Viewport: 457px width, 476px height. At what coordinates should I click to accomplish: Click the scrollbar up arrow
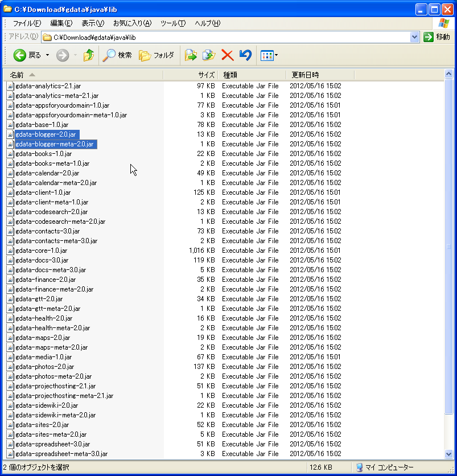(x=449, y=74)
